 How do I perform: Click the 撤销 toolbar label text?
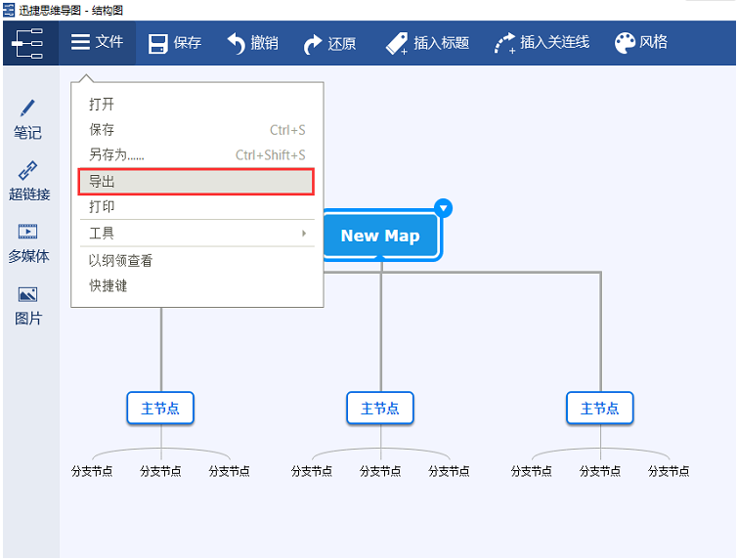coord(264,43)
